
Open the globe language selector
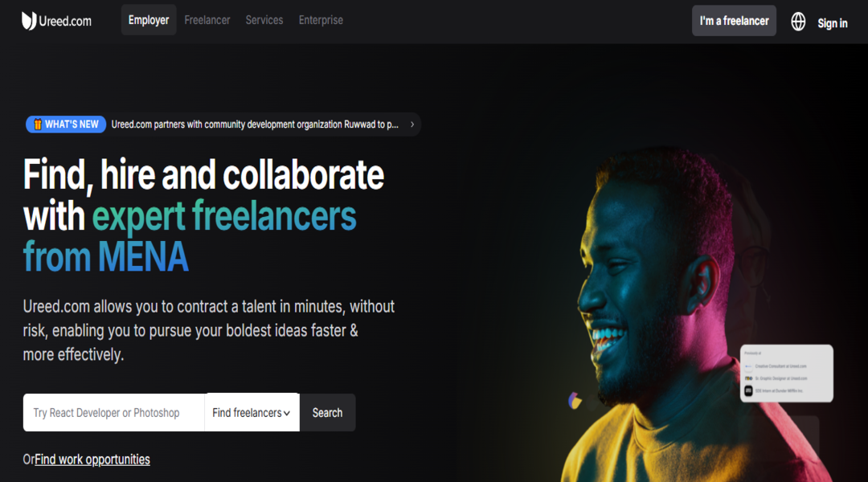tap(798, 22)
